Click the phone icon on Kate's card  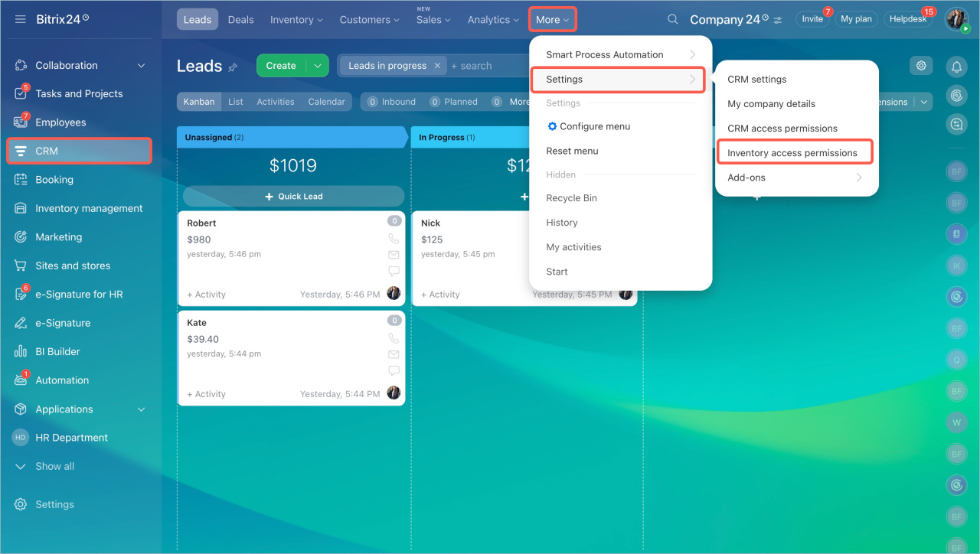click(394, 338)
